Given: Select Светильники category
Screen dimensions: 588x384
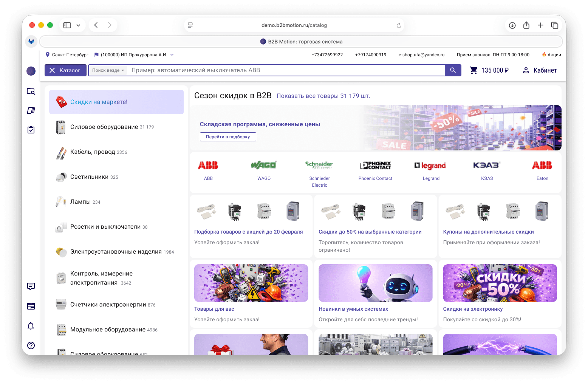Looking at the screenshot, I should 116,177.
